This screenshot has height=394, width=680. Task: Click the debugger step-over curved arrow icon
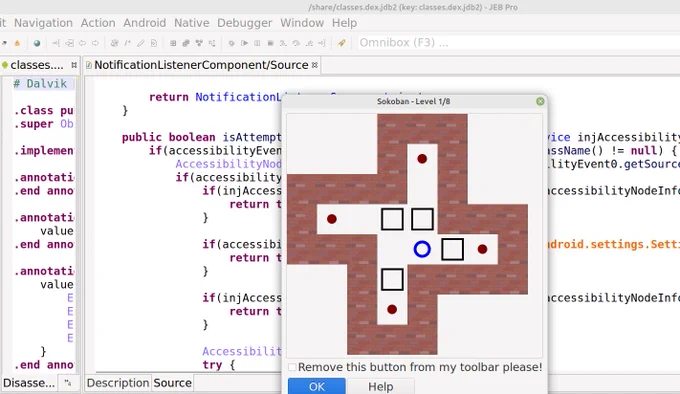pos(296,43)
